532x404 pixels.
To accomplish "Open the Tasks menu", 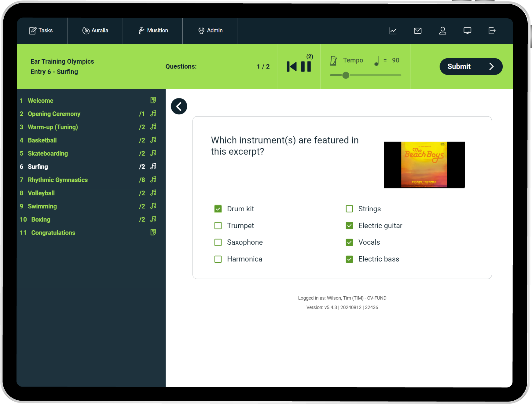I will pos(41,31).
